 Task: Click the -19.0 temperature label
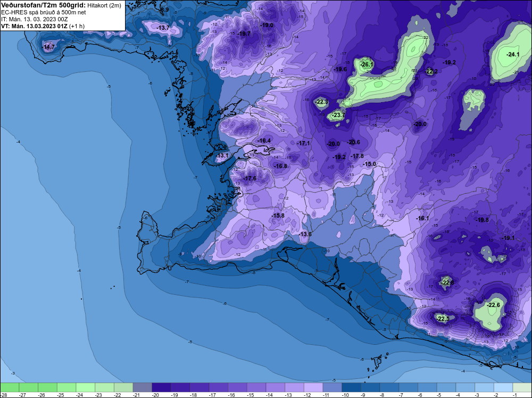tap(267, 25)
